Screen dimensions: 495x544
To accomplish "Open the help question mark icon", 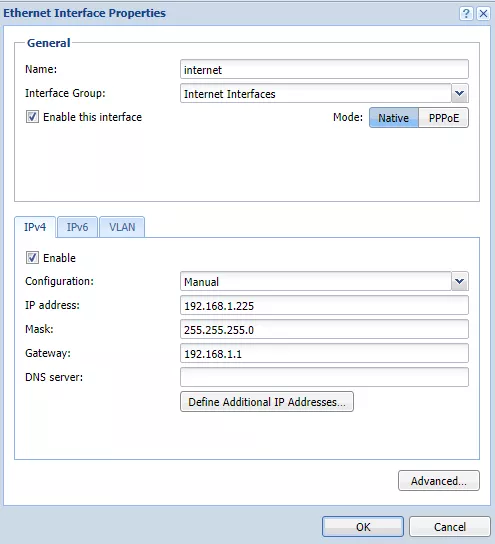I will click(x=466, y=14).
